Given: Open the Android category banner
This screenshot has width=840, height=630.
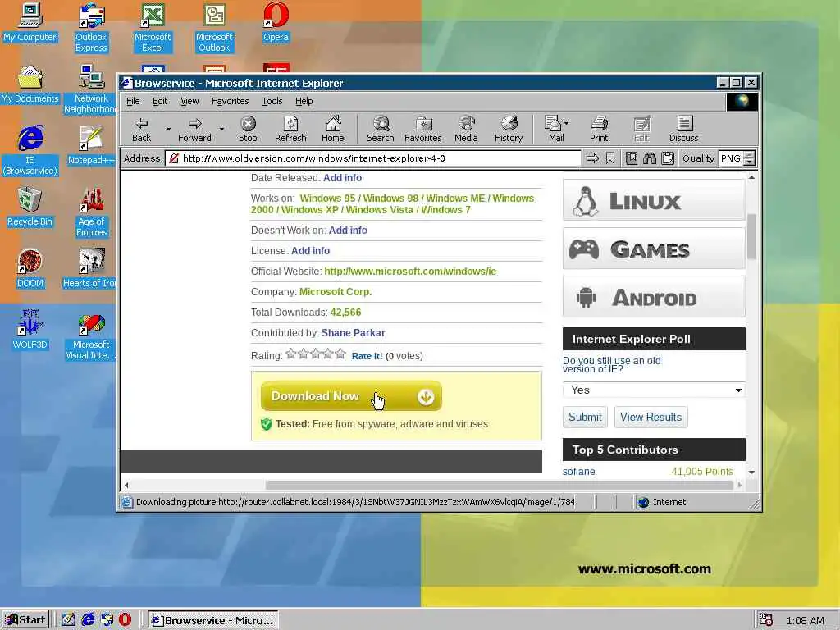Looking at the screenshot, I should [654, 297].
